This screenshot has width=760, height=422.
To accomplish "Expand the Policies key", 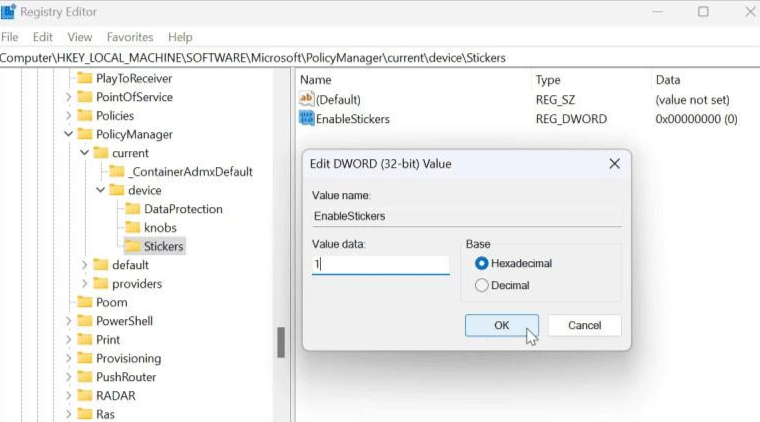I will (x=68, y=115).
